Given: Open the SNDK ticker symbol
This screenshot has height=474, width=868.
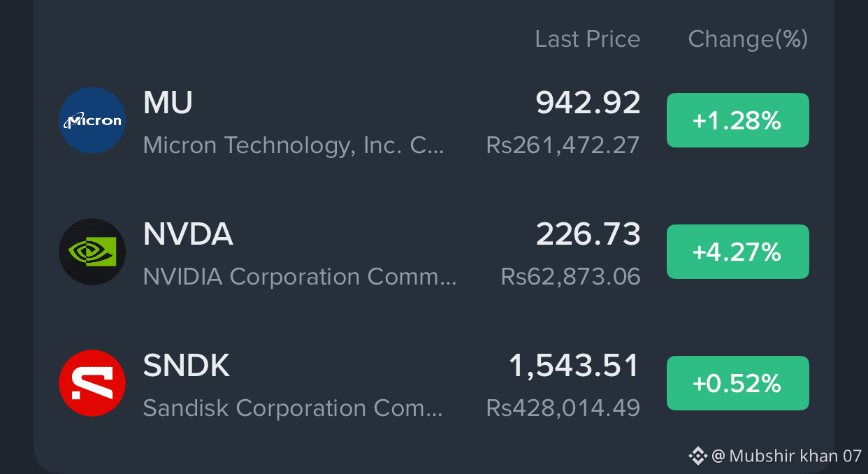Looking at the screenshot, I should pos(187,366).
